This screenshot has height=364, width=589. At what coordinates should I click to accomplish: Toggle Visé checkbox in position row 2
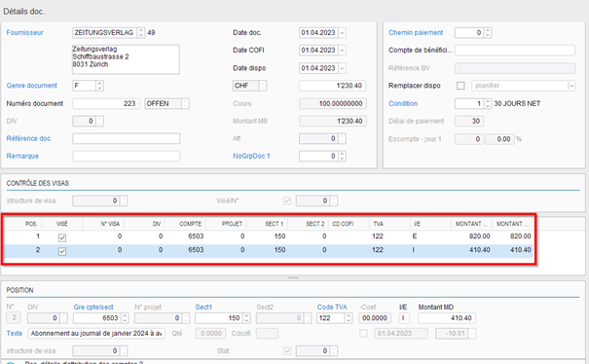pyautogui.click(x=62, y=251)
